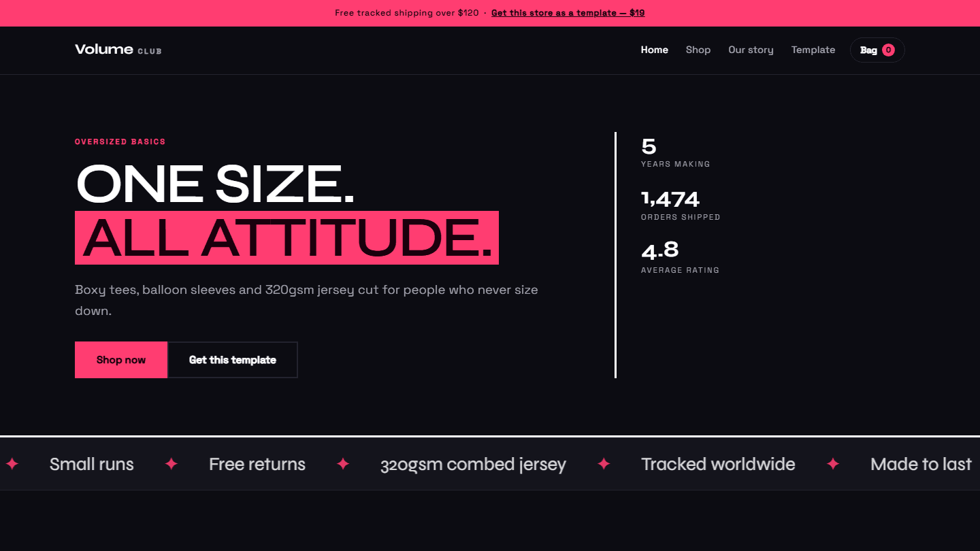Open the Template nav item

[x=813, y=50]
